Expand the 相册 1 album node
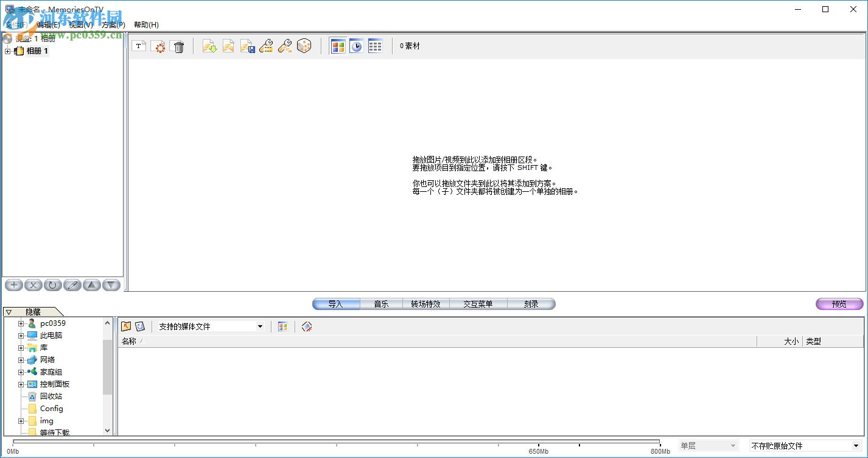The height and width of the screenshot is (458, 868). point(8,51)
